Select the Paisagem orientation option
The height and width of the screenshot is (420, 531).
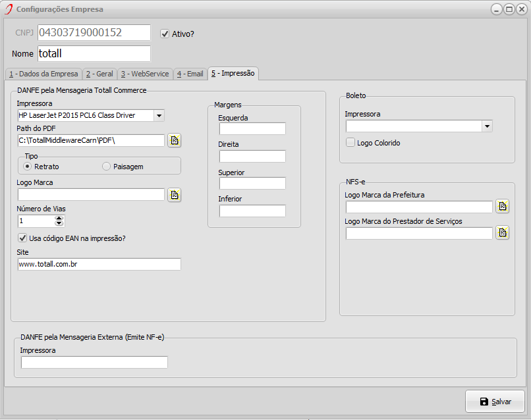[107, 167]
